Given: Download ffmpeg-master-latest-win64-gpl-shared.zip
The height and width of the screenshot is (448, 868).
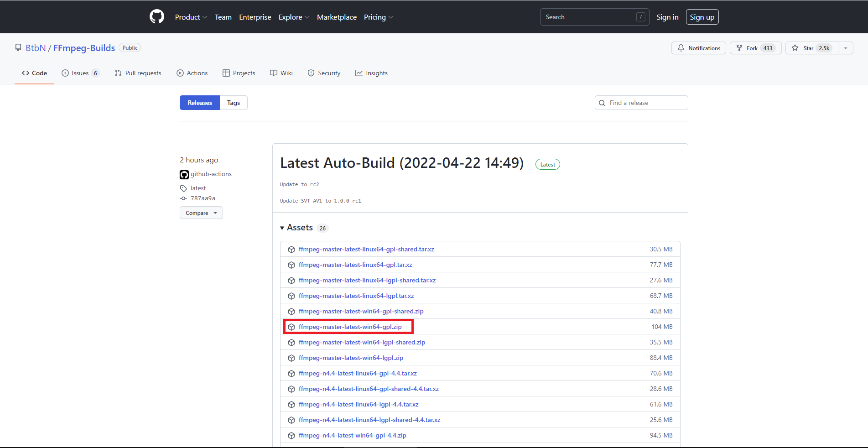Looking at the screenshot, I should point(361,312).
